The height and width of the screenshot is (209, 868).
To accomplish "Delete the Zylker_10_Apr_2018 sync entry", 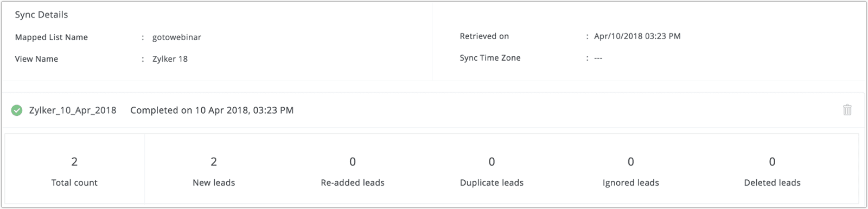I will (x=847, y=110).
